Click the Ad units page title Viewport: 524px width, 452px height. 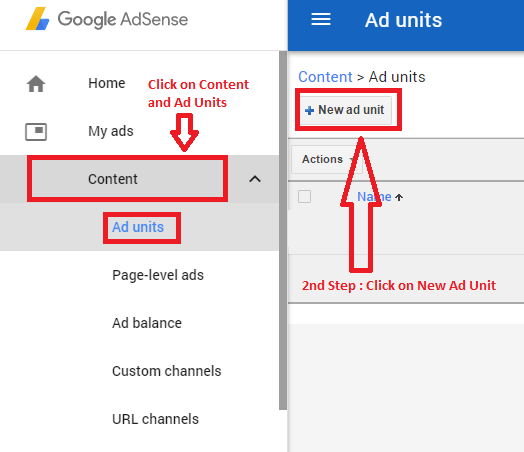(x=403, y=20)
